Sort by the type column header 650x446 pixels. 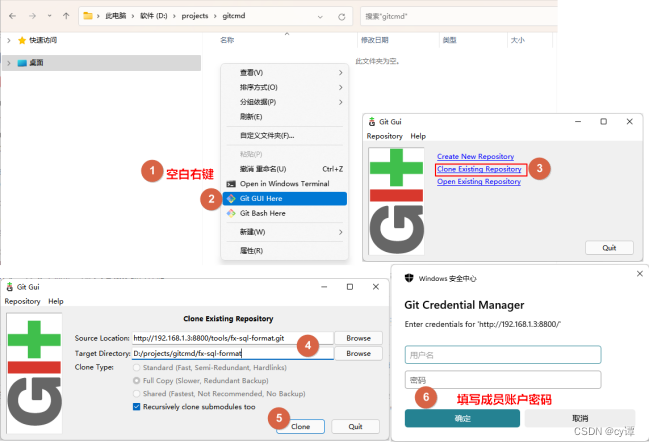[449, 40]
